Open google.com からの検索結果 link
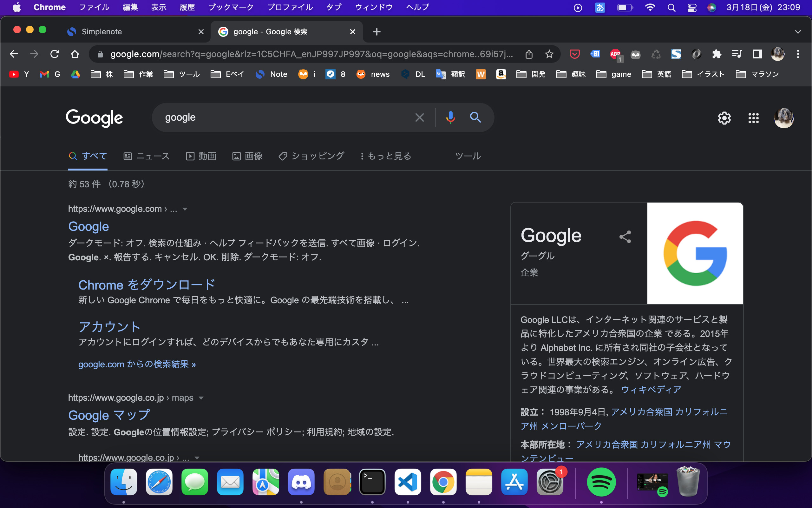The width and height of the screenshot is (812, 508). [x=137, y=364]
